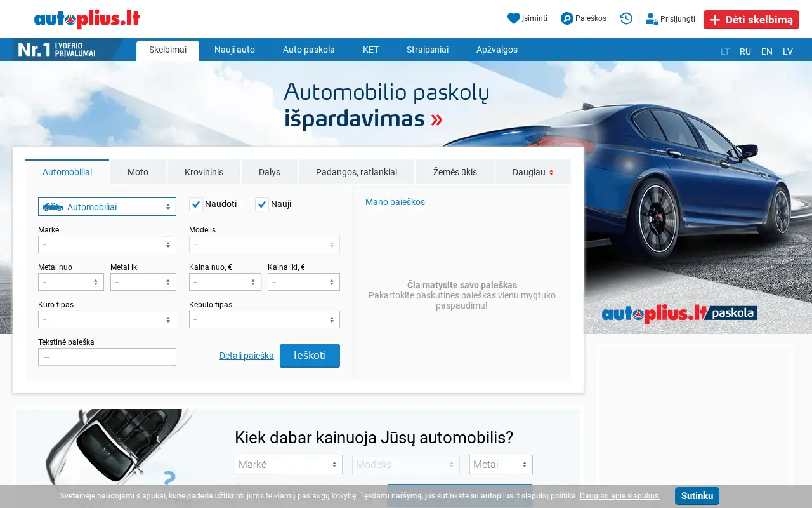
Task: Open the Metai iki dropdown
Action: pos(143,282)
